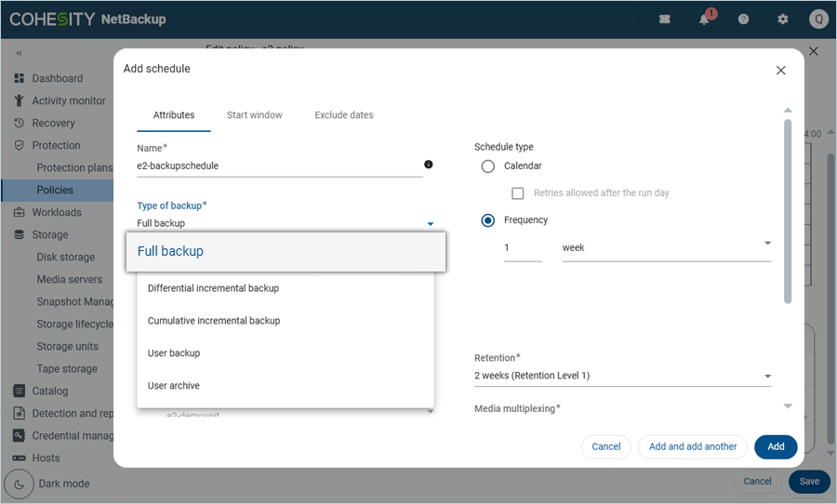Switch to the Start window tab
This screenshot has height=504, width=837.
(x=254, y=115)
